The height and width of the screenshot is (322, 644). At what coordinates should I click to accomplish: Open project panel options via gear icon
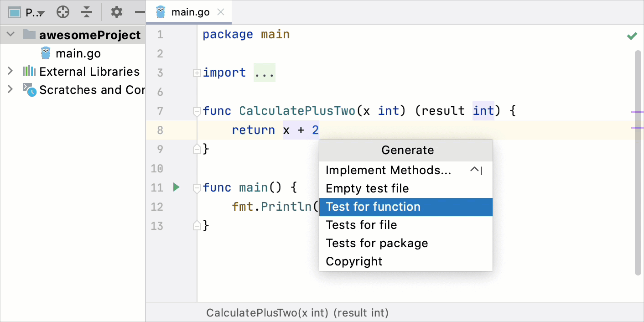click(x=116, y=12)
